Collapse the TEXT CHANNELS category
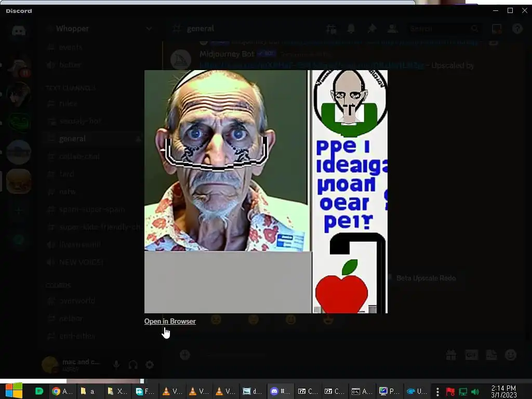532x399 pixels. tap(71, 88)
